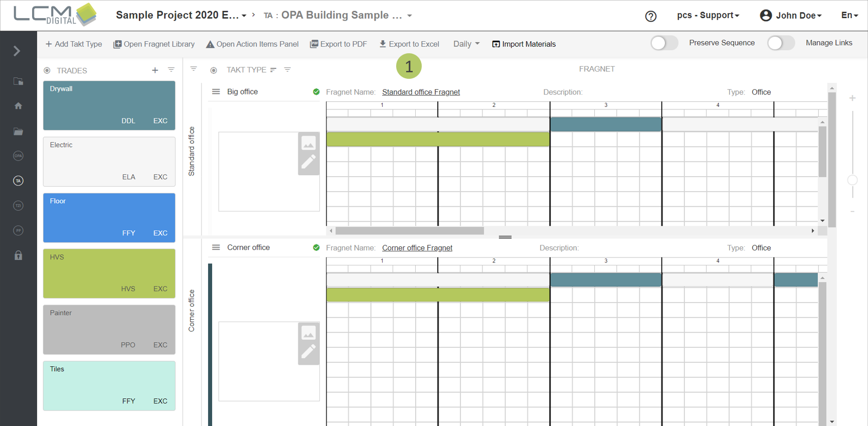Click the lock icon in sidebar
This screenshot has width=868, height=426.
[x=19, y=255]
